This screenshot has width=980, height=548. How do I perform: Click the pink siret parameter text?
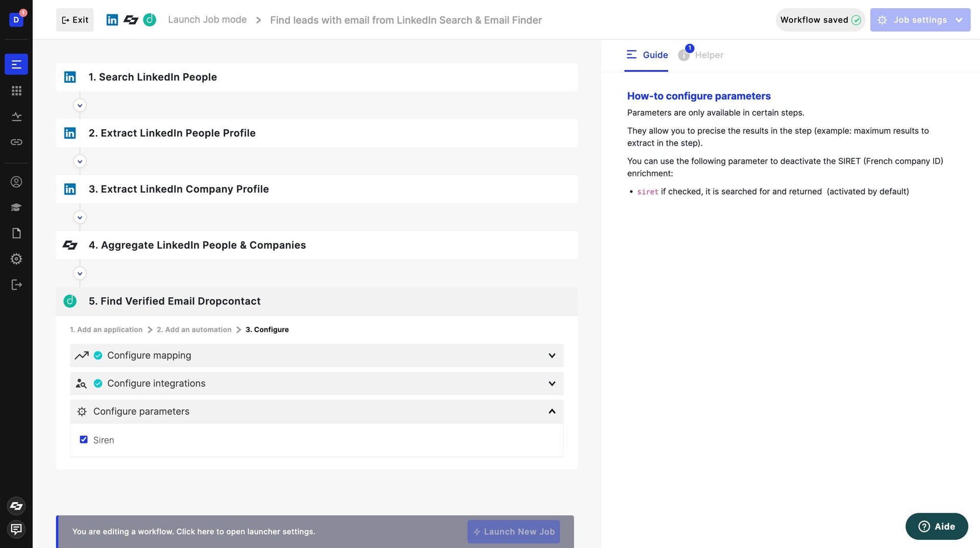648,192
